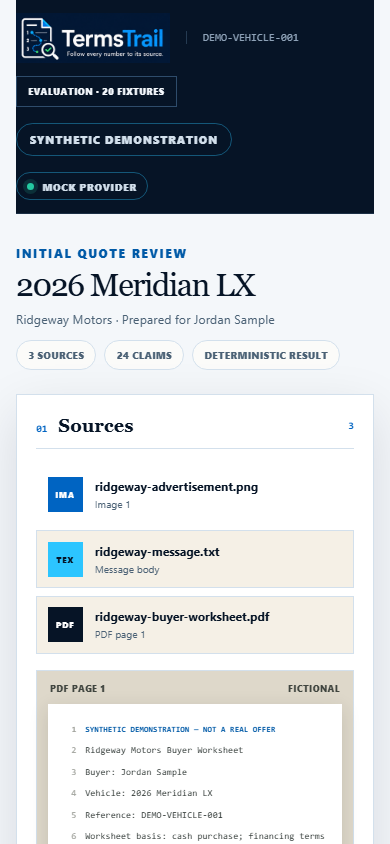The width and height of the screenshot is (390, 844).
Task: Click line 'Ridgeway Motors Buyer Worksheet'
Action: 164,750
